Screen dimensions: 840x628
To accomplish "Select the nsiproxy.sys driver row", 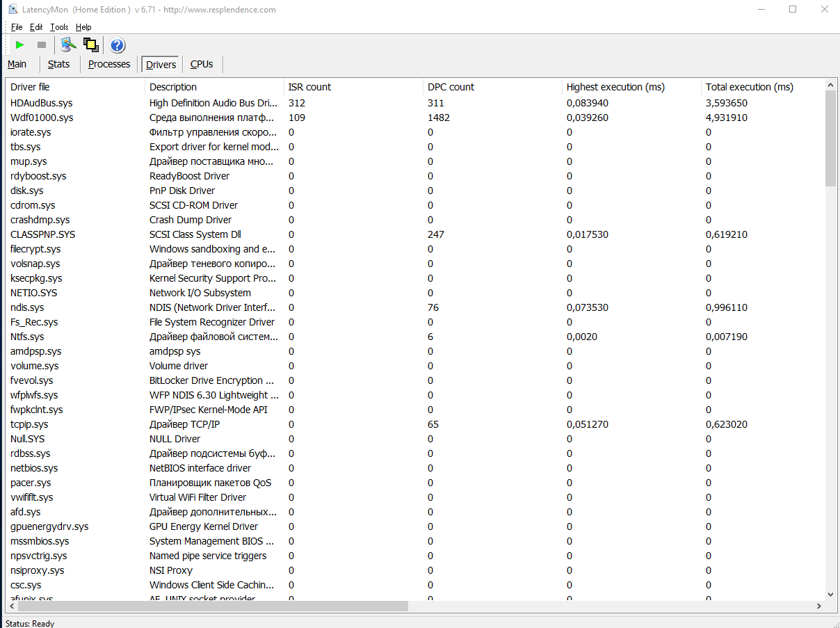I will 415,570.
